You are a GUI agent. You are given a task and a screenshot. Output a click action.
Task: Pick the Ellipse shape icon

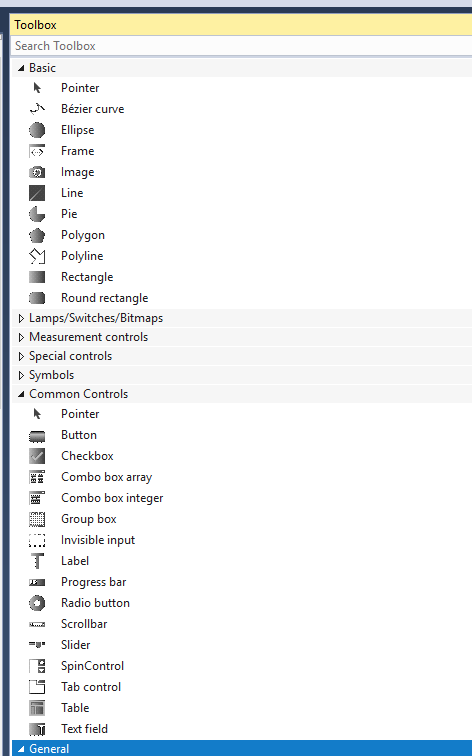tap(37, 130)
